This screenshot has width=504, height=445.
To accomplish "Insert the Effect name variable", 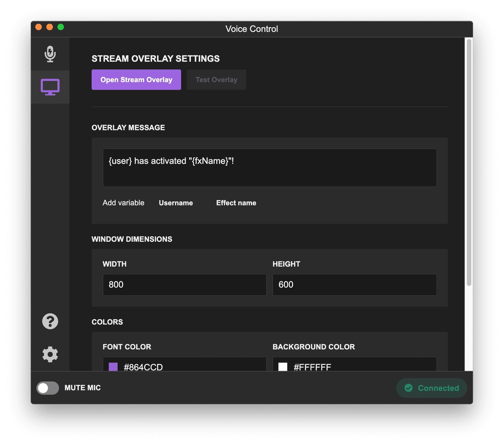I will coord(236,203).
